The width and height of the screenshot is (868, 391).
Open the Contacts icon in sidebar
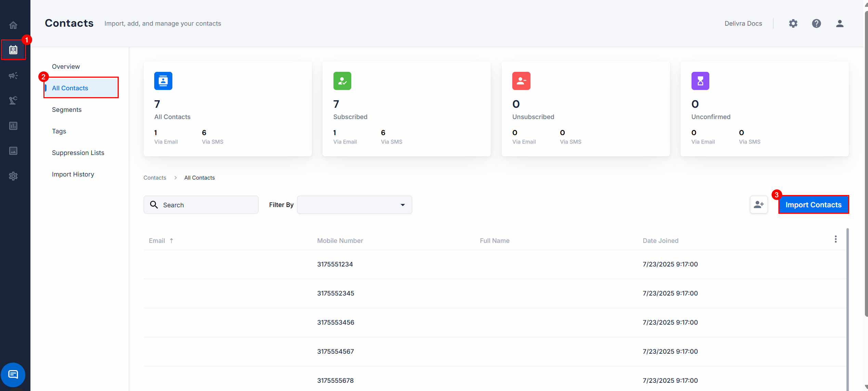click(x=13, y=50)
